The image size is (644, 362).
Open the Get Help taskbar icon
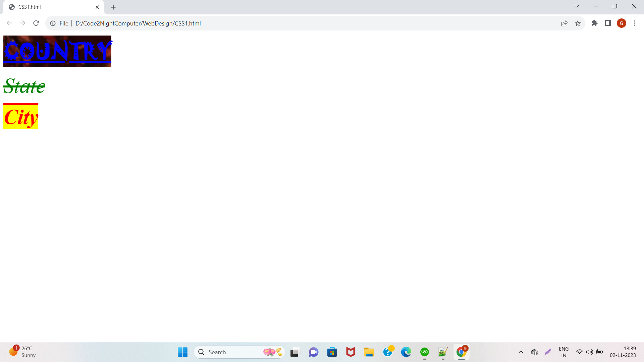tap(388, 352)
